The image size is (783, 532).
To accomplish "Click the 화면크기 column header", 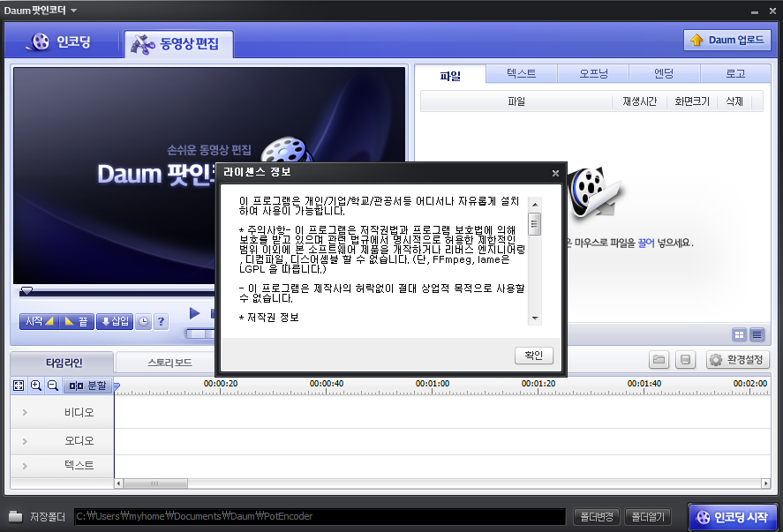I will 691,101.
